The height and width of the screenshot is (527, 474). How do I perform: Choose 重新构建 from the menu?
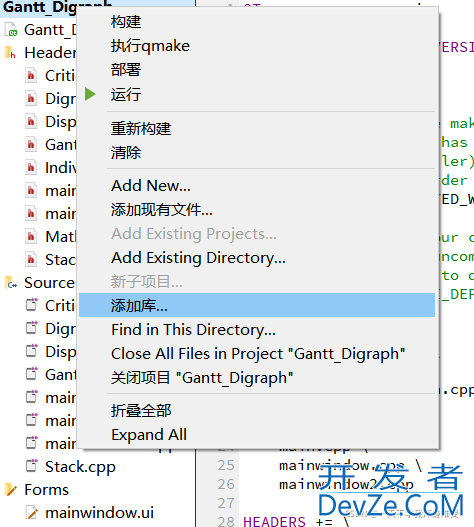(141, 128)
